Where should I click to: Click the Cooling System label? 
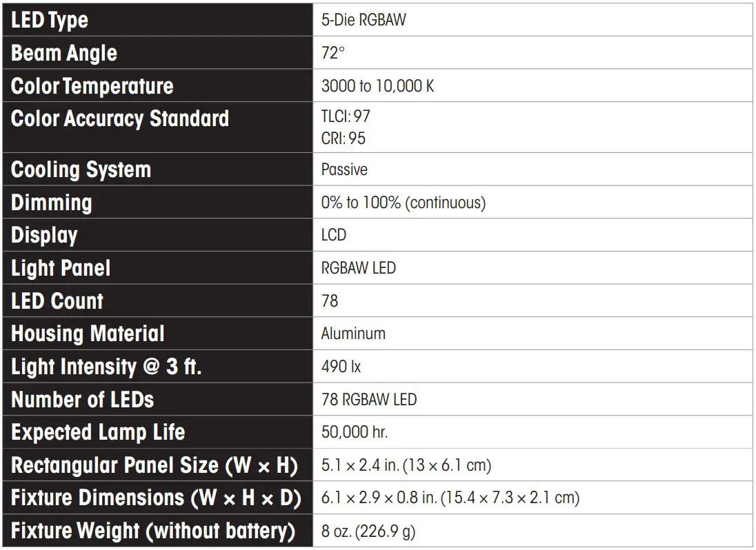pos(81,170)
